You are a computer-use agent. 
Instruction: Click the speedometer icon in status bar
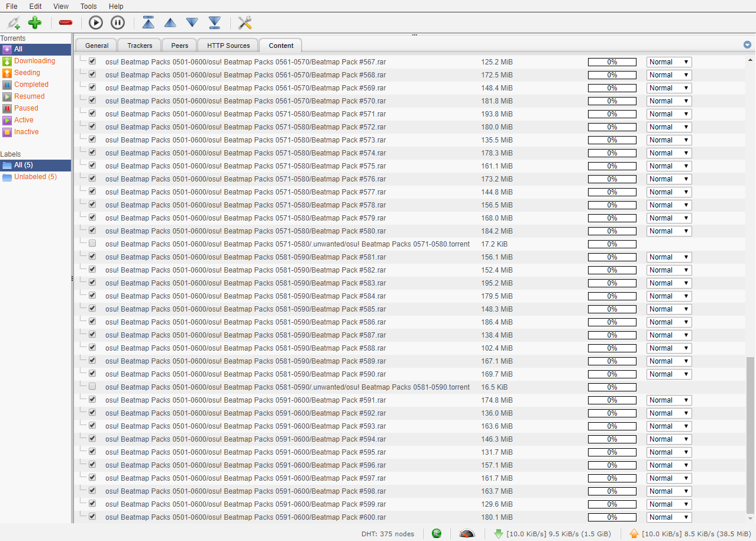(467, 533)
